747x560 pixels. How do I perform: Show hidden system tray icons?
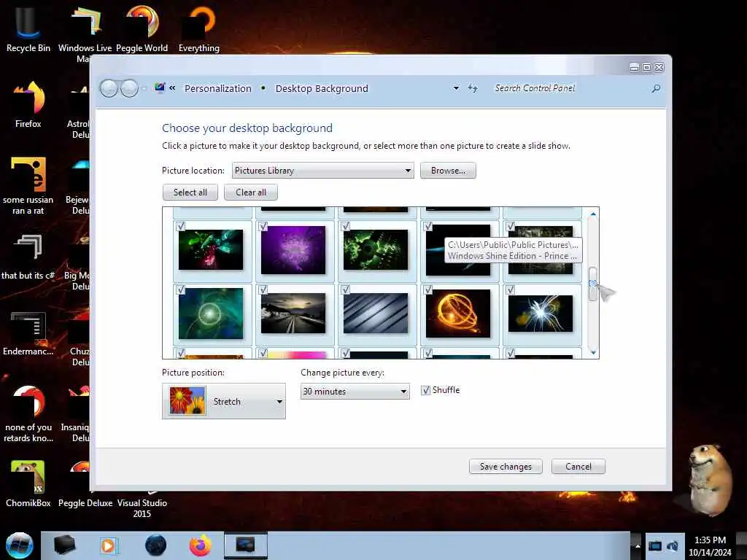(x=638, y=545)
